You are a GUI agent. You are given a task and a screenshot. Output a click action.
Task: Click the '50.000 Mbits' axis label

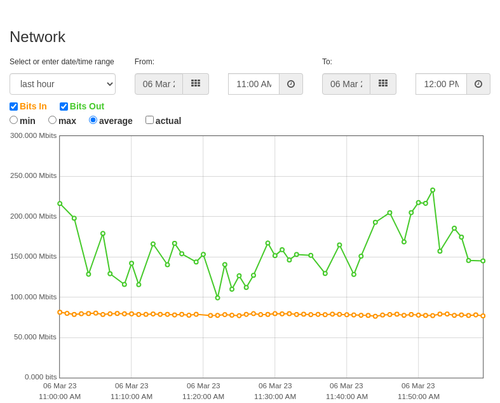click(x=35, y=337)
